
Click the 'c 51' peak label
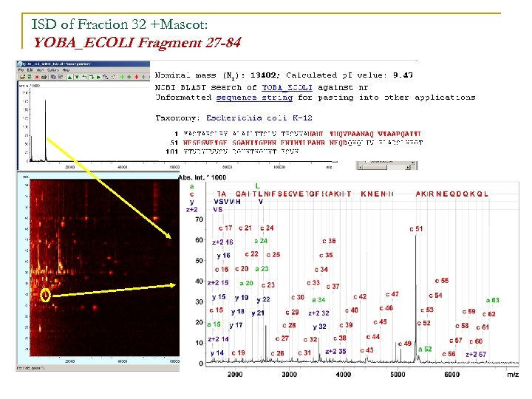(x=416, y=229)
